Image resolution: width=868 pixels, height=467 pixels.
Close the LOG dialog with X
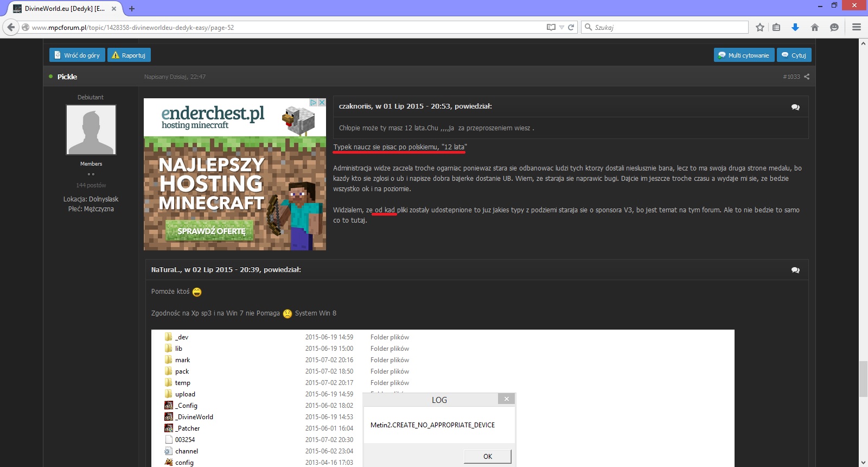(x=506, y=399)
